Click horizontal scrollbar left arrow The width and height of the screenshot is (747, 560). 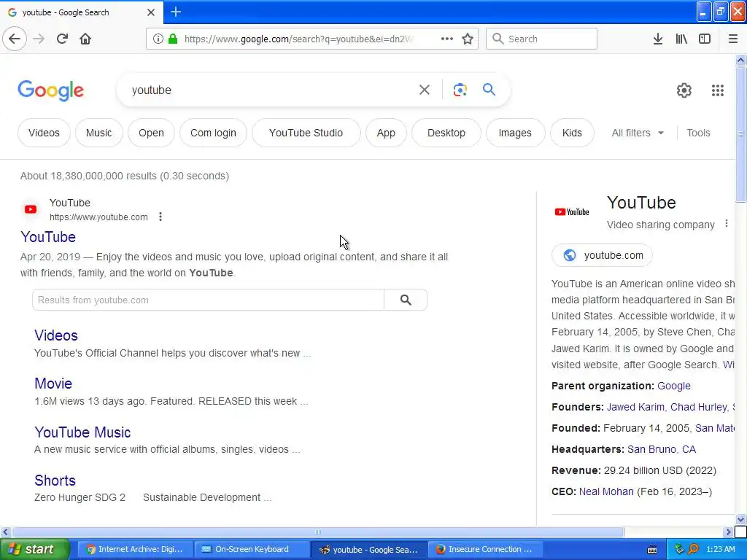5,532
